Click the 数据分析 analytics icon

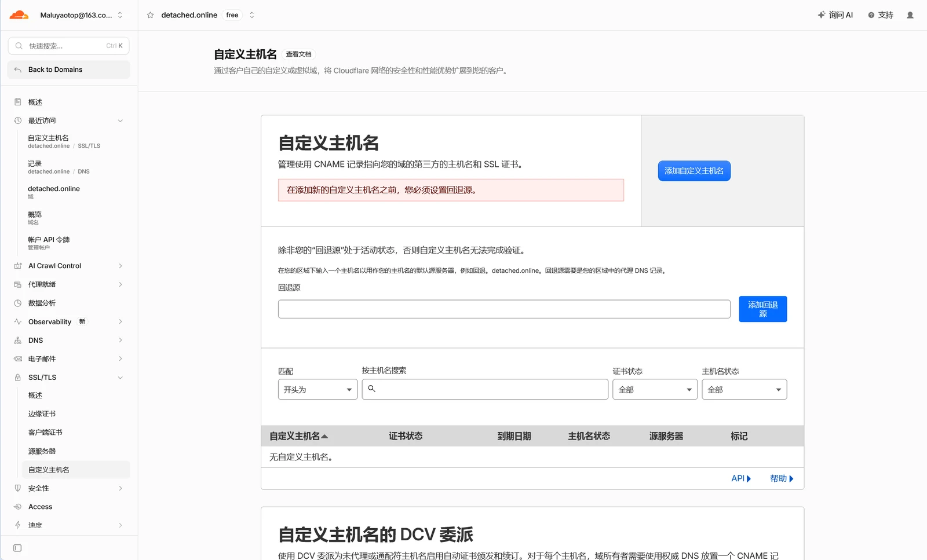click(x=17, y=303)
